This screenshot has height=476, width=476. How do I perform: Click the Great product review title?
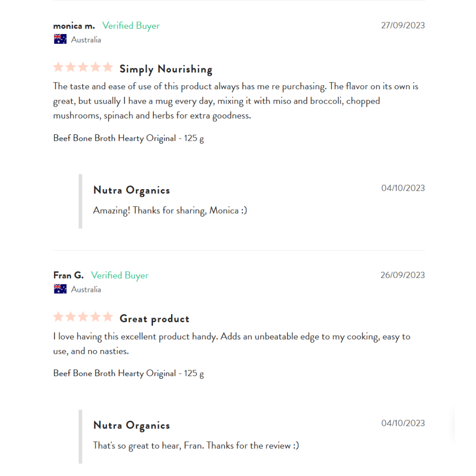[x=154, y=319]
